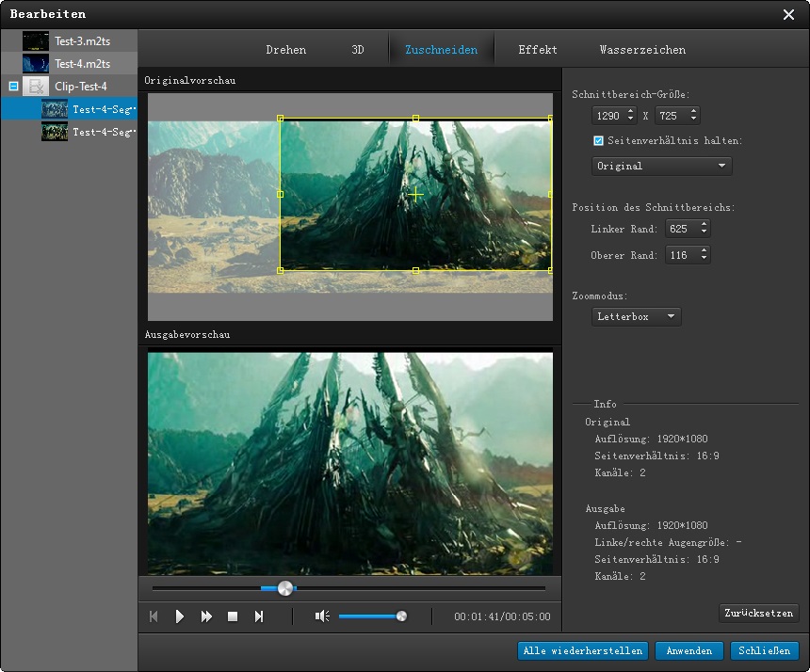
Task: Decrease crop height with down arrow
Action: (694, 120)
